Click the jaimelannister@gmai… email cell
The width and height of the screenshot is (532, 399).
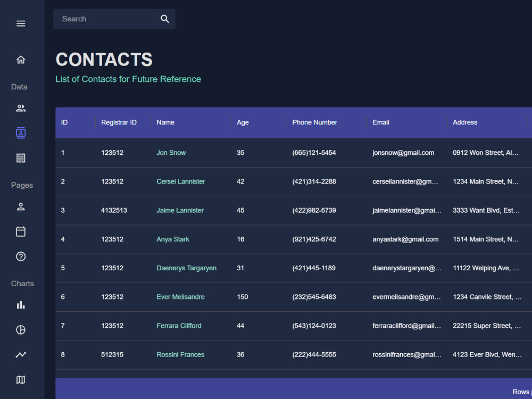pos(407,210)
